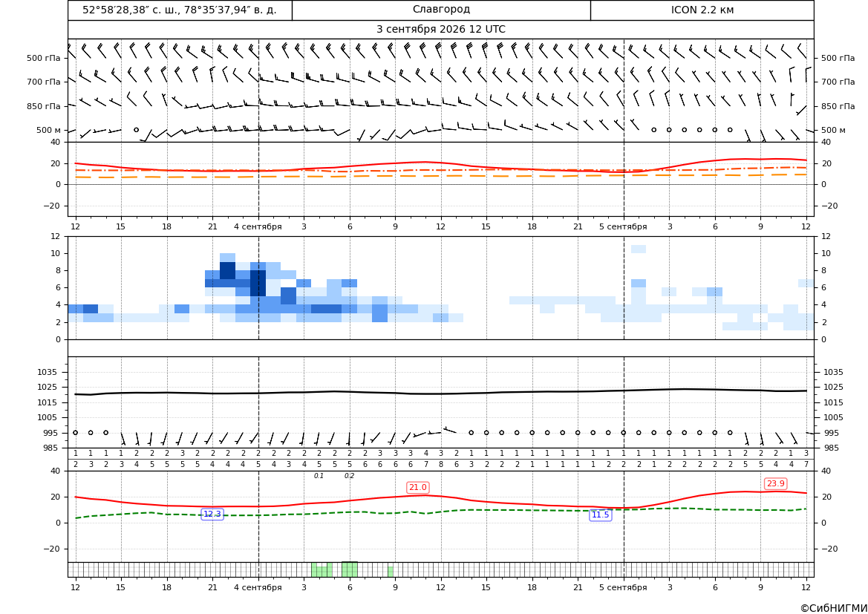Click the red 23.9 maximum temperature label
868x614 pixels.
point(775,483)
